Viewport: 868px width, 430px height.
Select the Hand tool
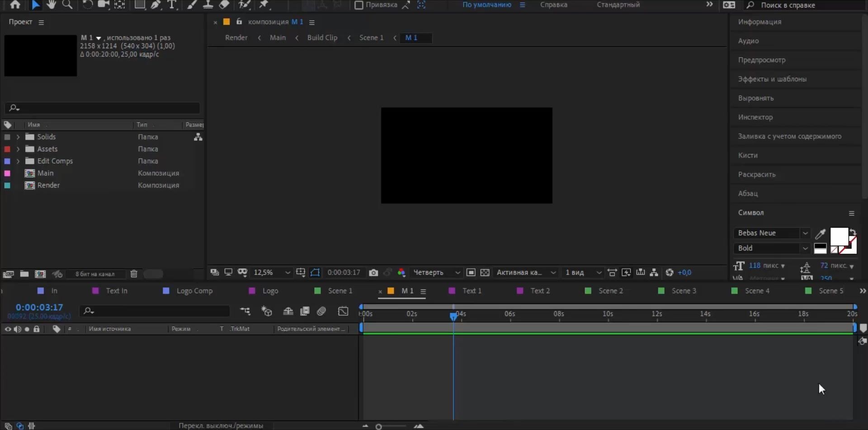pos(52,5)
